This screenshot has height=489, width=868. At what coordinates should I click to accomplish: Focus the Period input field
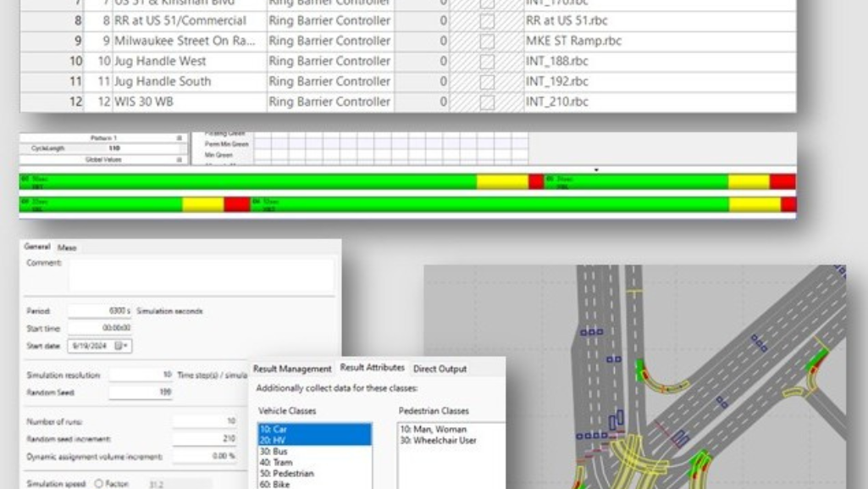pyautogui.click(x=100, y=311)
